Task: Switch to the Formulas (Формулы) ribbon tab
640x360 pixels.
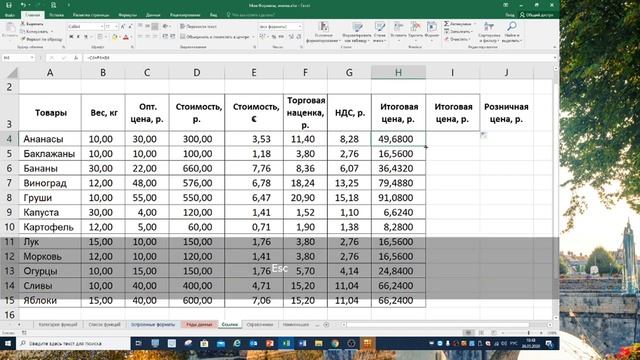Action: pyautogui.click(x=127, y=15)
